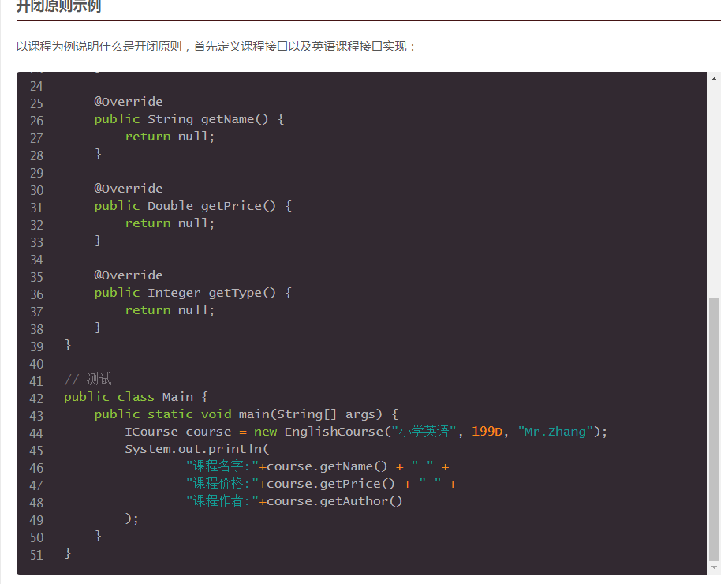Screen dimensions: 728x584
Task: Click 'public class Main {' line
Action: coord(136,397)
